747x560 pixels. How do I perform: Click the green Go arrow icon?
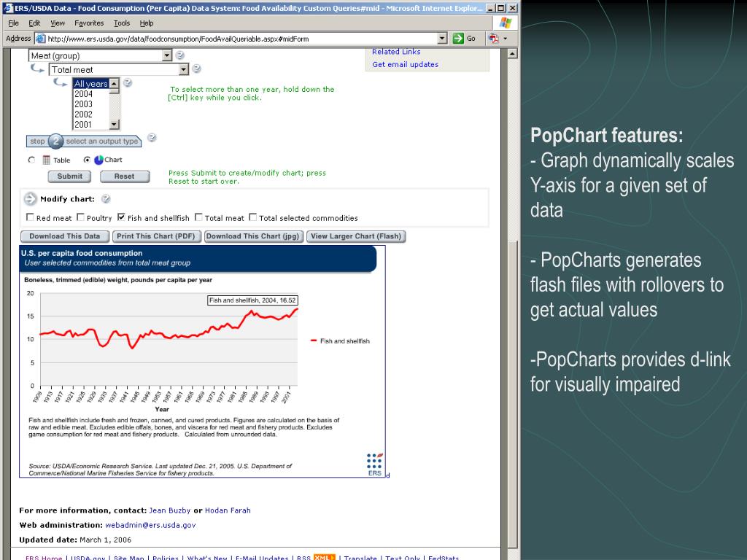point(458,39)
